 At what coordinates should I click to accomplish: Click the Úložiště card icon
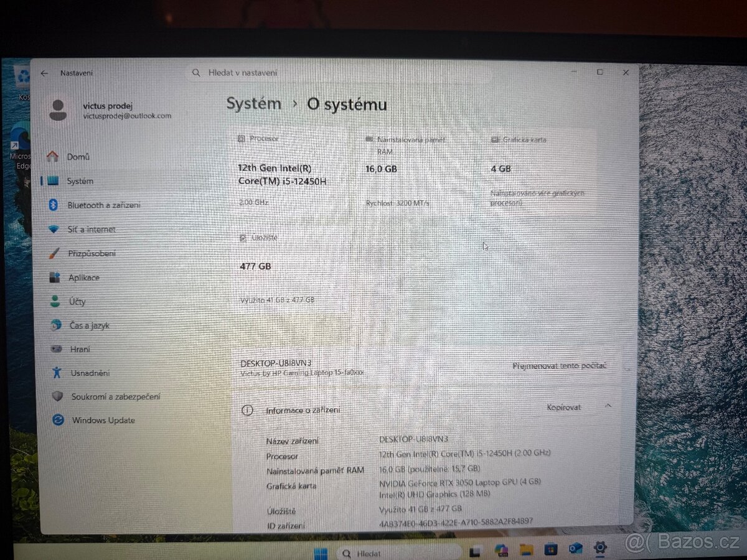coord(243,237)
